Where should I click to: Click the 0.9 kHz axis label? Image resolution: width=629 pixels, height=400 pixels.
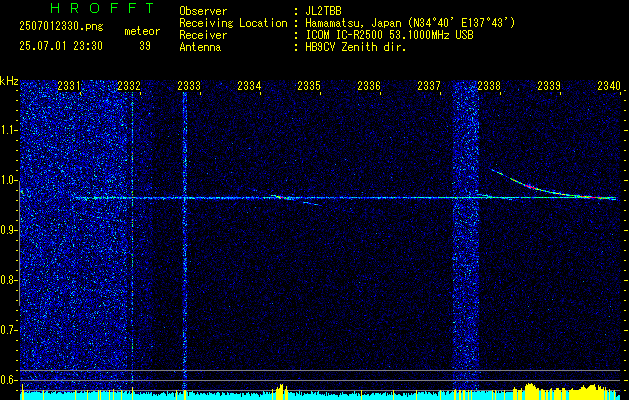click(x=9, y=230)
